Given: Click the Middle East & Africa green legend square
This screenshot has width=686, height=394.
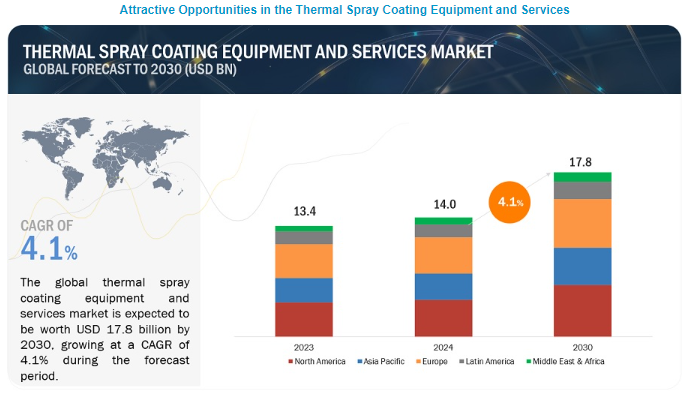Looking at the screenshot, I should click(x=528, y=362).
